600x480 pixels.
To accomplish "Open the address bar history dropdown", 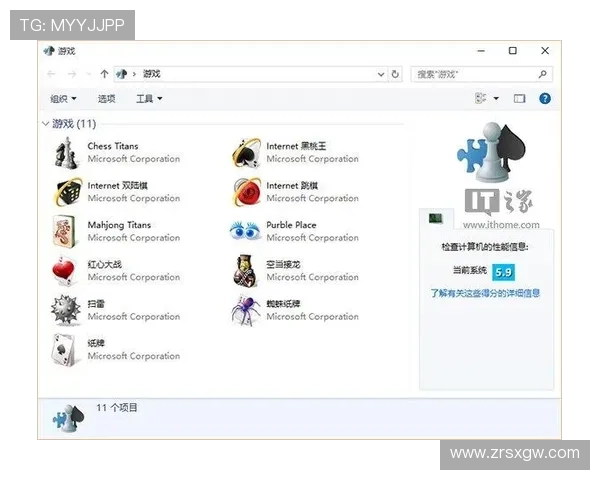I will (381, 74).
